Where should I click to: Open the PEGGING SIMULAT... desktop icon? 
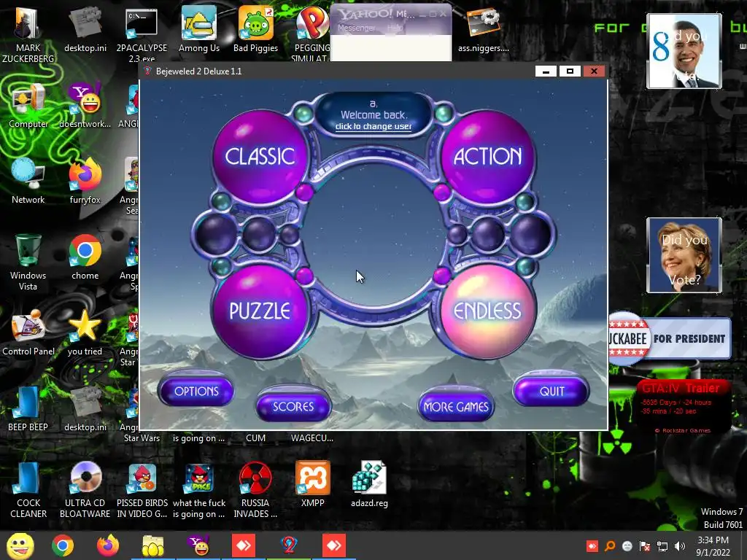click(311, 34)
